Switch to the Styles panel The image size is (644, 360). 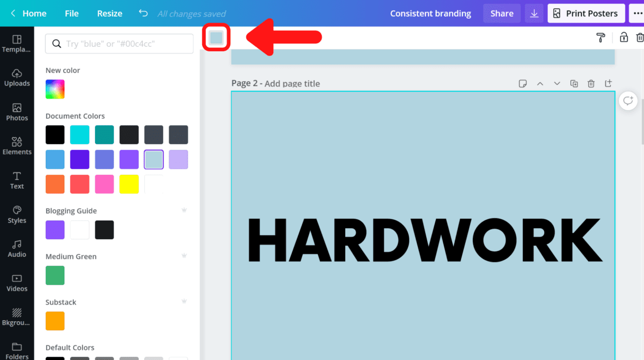point(17,214)
